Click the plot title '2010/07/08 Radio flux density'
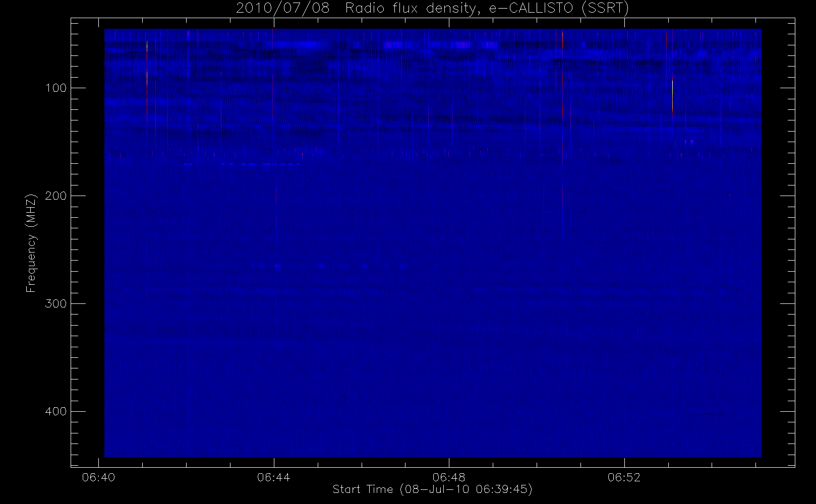Image resolution: width=816 pixels, height=504 pixels. click(432, 9)
